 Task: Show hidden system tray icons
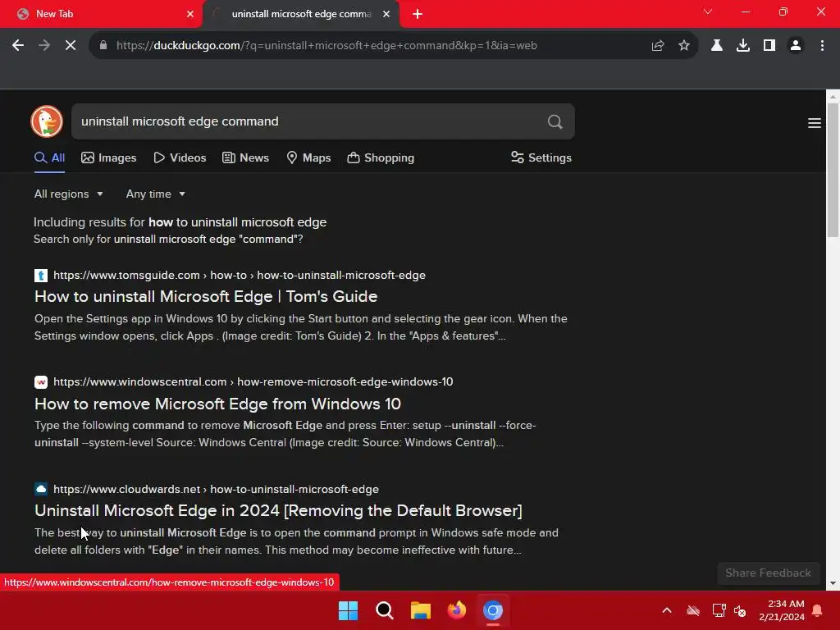point(667,610)
